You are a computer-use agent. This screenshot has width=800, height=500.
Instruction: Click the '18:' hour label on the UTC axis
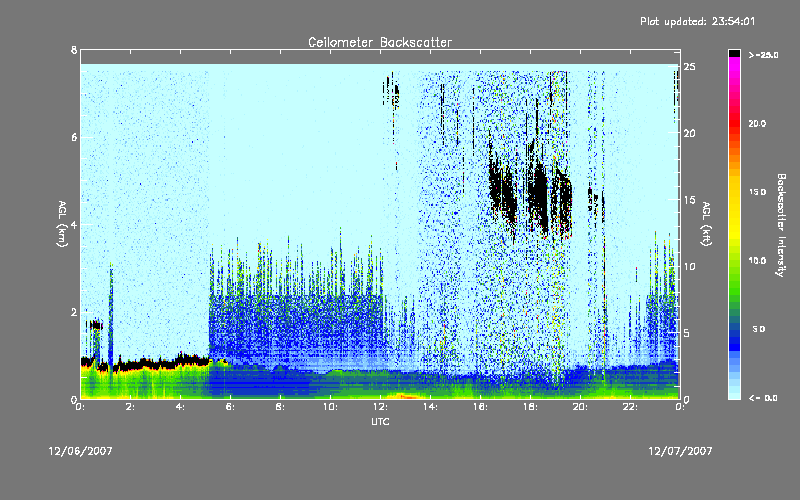click(531, 407)
